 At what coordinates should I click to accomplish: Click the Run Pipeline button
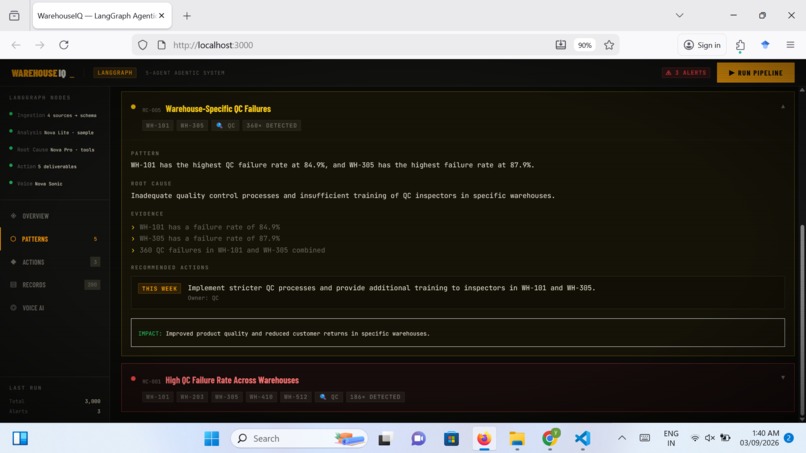[755, 73]
